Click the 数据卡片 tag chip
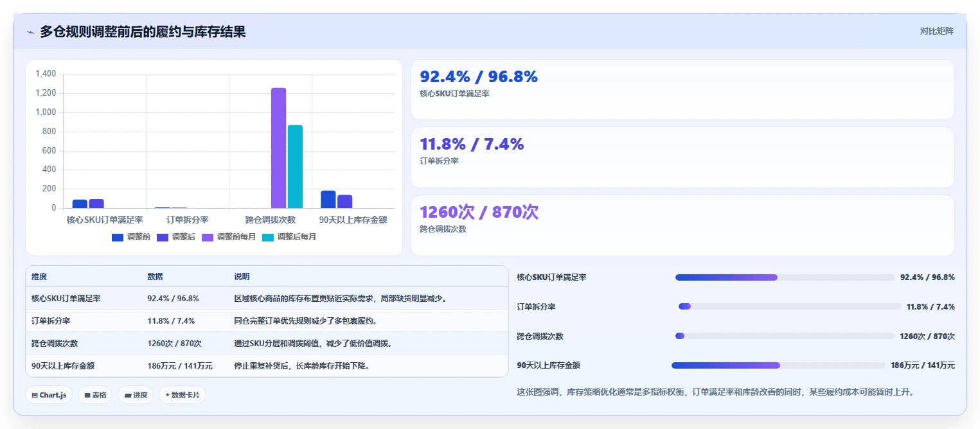This screenshot has height=429, width=980. point(182,395)
